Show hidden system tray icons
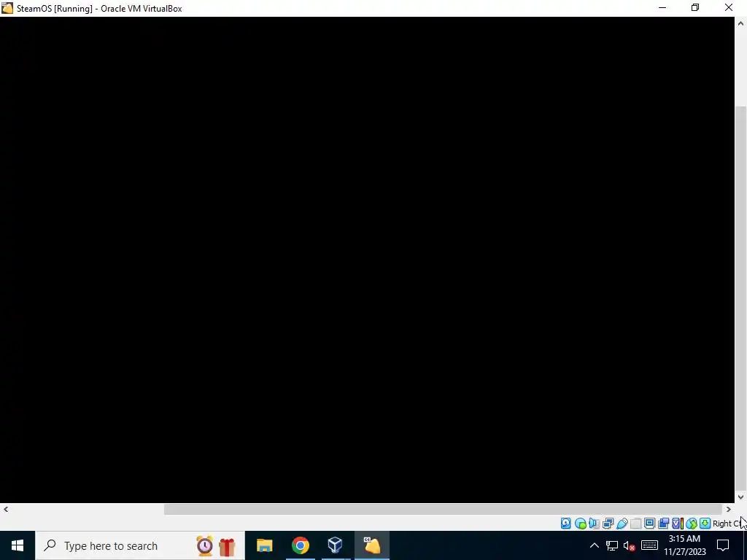 tap(594, 545)
